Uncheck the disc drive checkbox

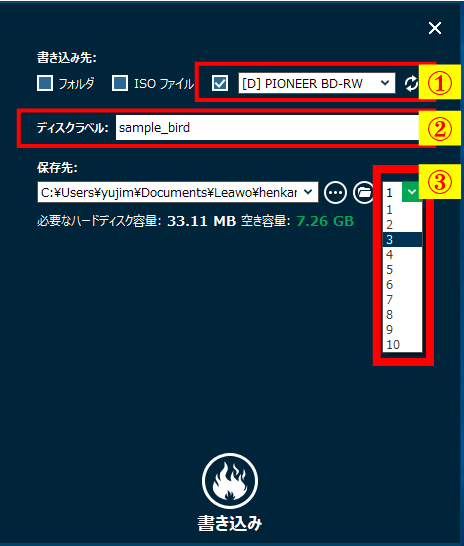tap(220, 83)
